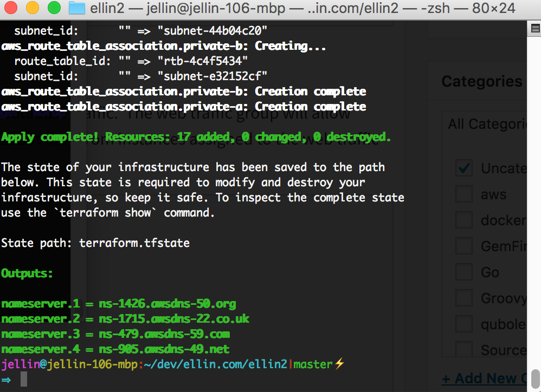This screenshot has width=541, height=392.
Task: Click the terminal scrollbar thumb
Action: [535, 380]
